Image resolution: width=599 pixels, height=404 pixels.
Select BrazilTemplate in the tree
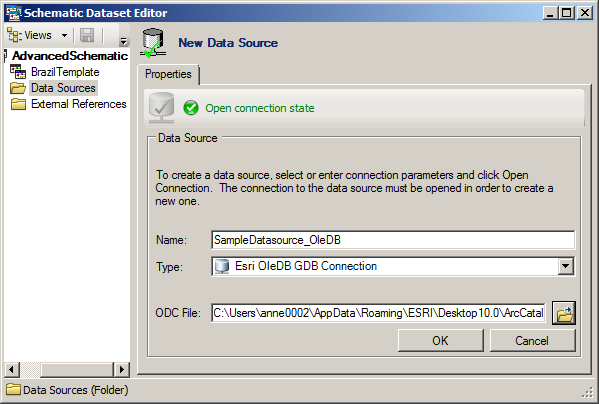(65, 72)
